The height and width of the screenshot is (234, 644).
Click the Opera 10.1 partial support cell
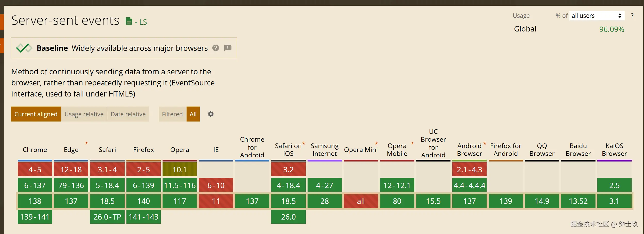point(180,170)
